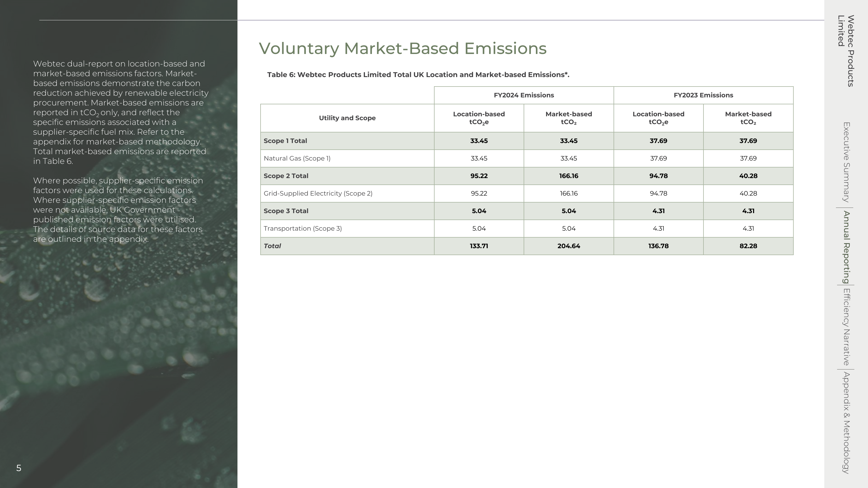This screenshot has width=868, height=488.
Task: Select the Transportation (Scope 3) row label
Action: 303,228
